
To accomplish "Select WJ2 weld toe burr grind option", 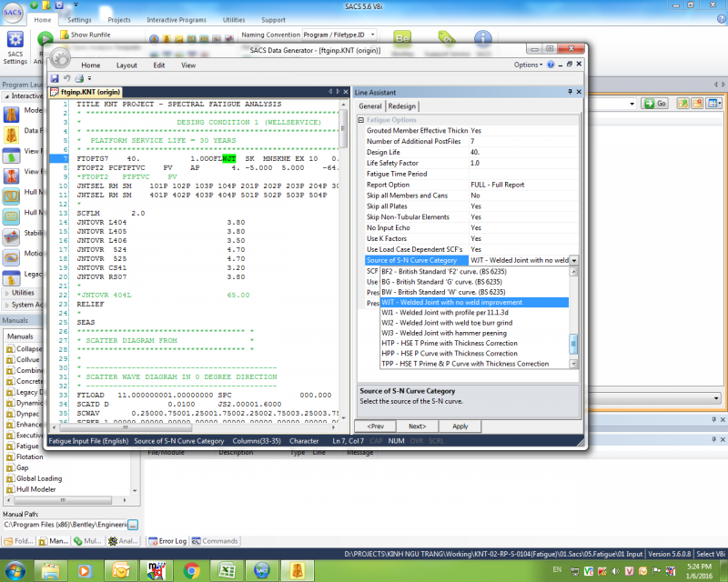I will (474, 323).
